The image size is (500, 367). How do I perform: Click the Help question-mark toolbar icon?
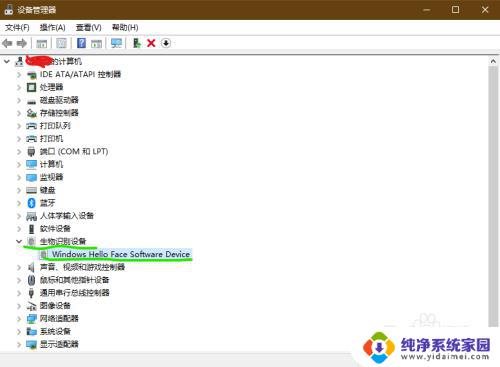click(81, 43)
